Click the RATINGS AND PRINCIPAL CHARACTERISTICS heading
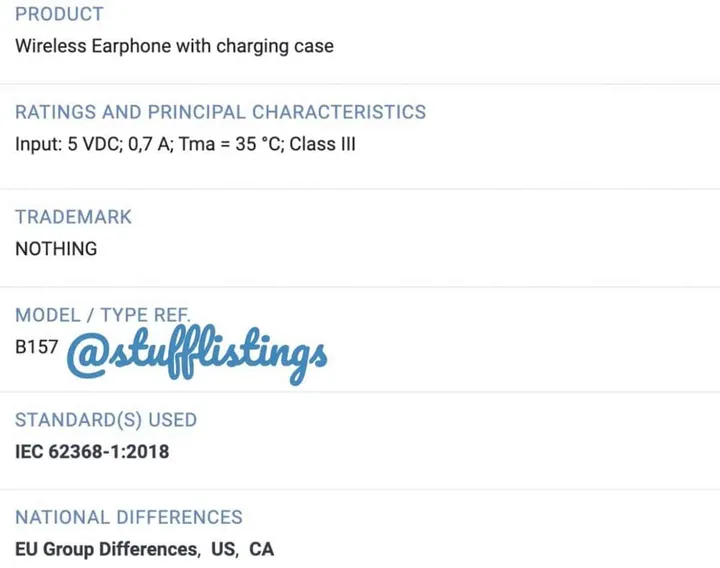 click(220, 112)
